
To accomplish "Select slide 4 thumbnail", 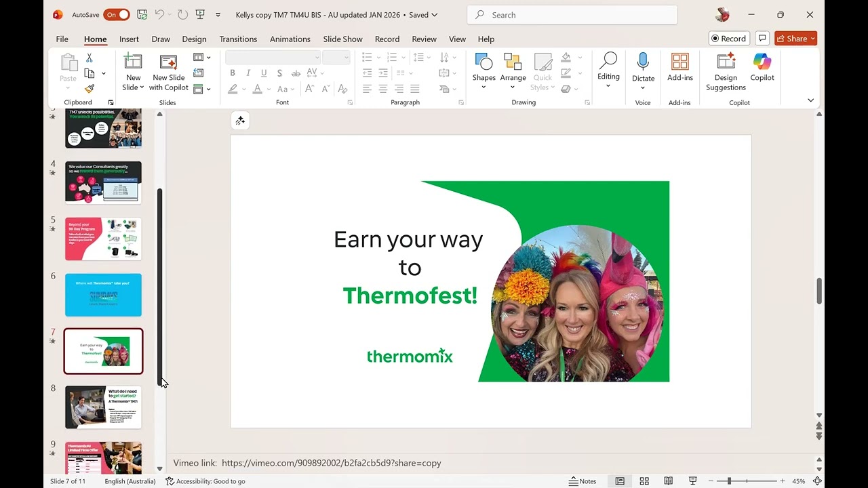I will click(103, 182).
